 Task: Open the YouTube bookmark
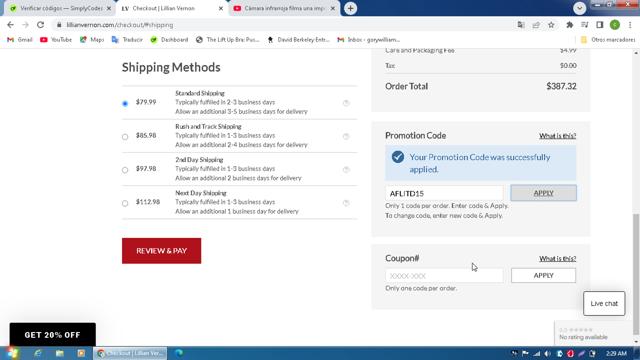[x=56, y=40]
